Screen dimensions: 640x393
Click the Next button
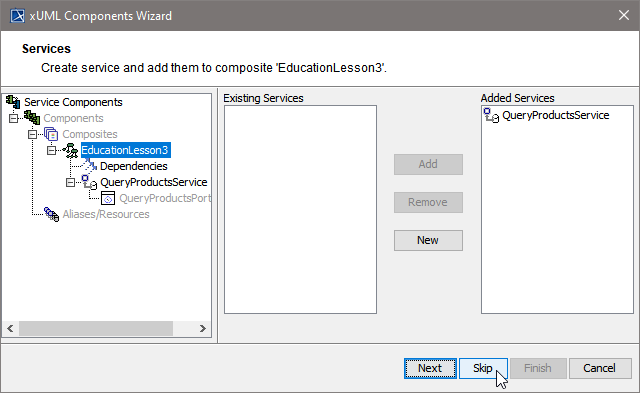pyautogui.click(x=430, y=368)
